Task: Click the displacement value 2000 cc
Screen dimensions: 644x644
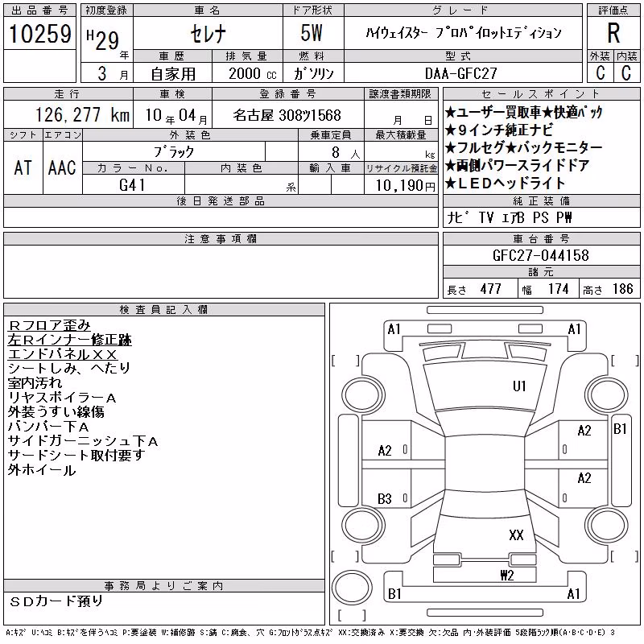Action: [x=252, y=73]
